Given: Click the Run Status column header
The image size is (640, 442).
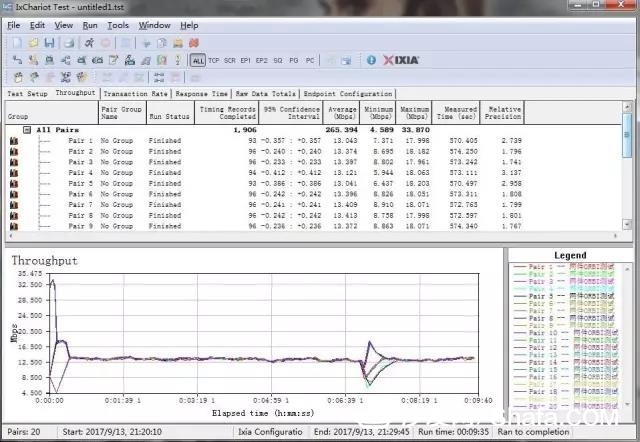Looking at the screenshot, I should tap(170, 113).
